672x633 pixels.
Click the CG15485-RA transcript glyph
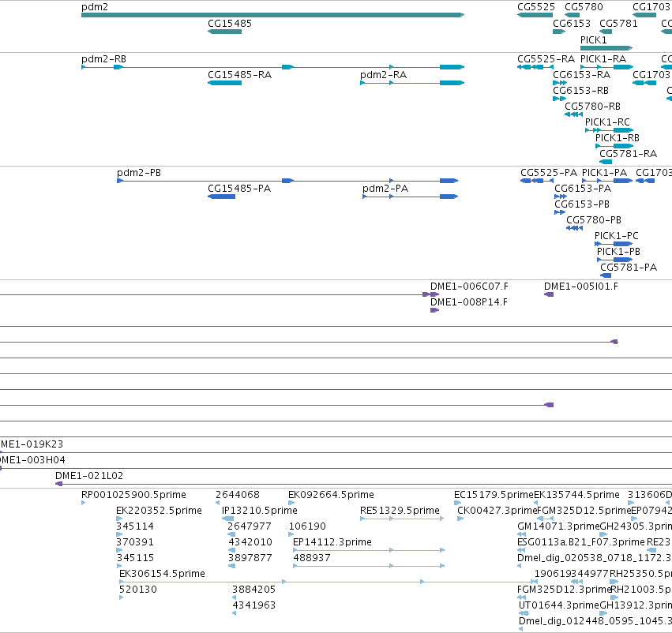coord(224,83)
